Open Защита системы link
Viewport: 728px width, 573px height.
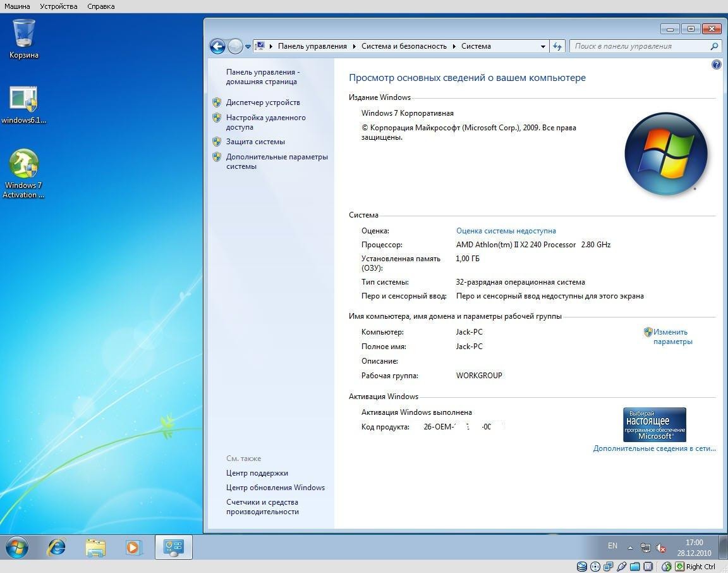coord(255,142)
